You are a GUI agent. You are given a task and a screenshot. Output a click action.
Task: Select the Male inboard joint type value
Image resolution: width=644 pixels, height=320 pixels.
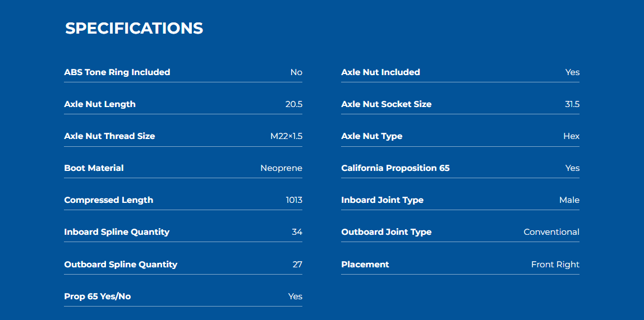coord(569,200)
